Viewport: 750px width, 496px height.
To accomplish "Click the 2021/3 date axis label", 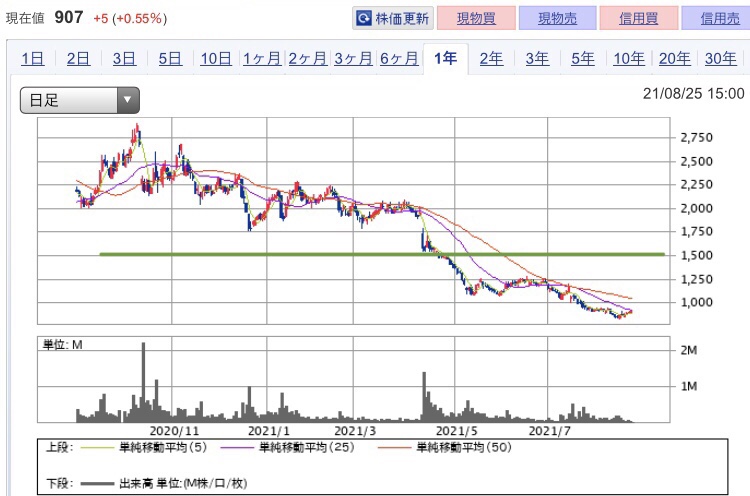I will pos(355,431).
